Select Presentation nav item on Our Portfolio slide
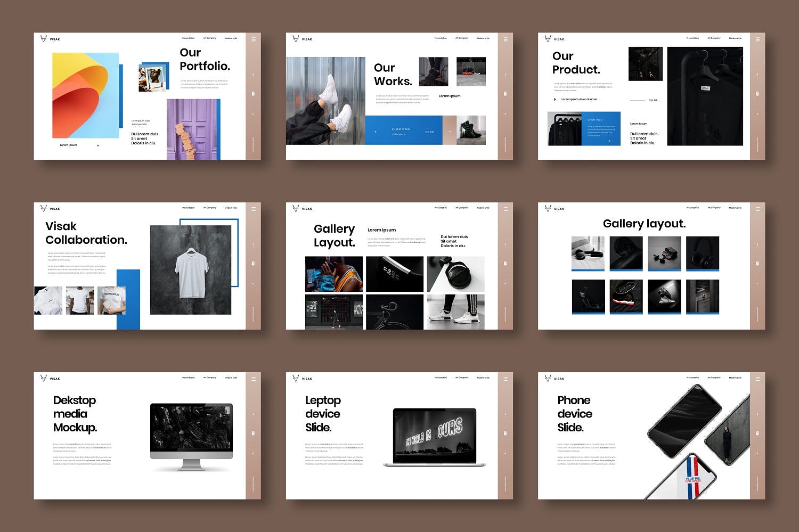The image size is (799, 532). (x=189, y=38)
